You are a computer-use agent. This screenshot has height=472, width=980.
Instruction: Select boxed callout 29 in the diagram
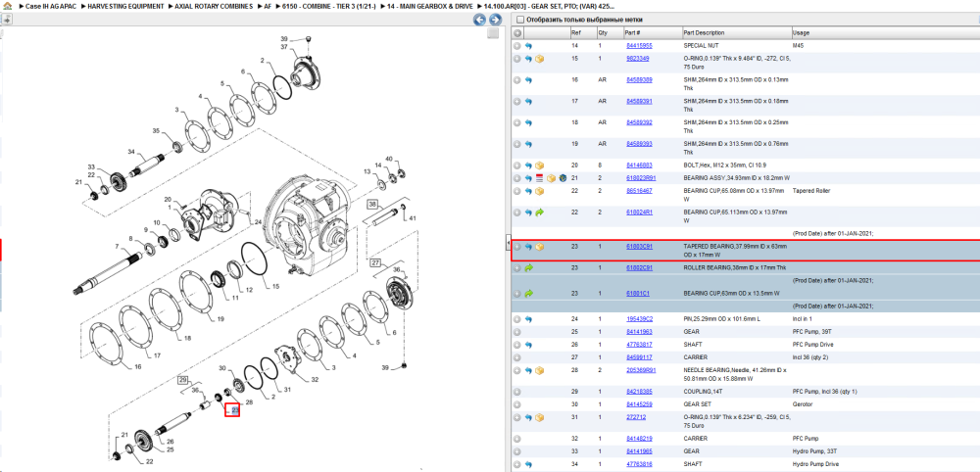(183, 380)
